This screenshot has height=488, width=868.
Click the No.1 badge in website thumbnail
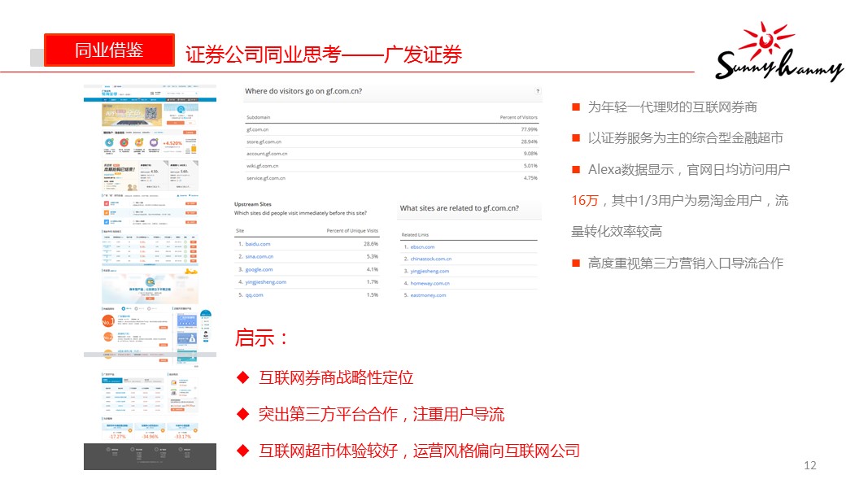point(108,321)
